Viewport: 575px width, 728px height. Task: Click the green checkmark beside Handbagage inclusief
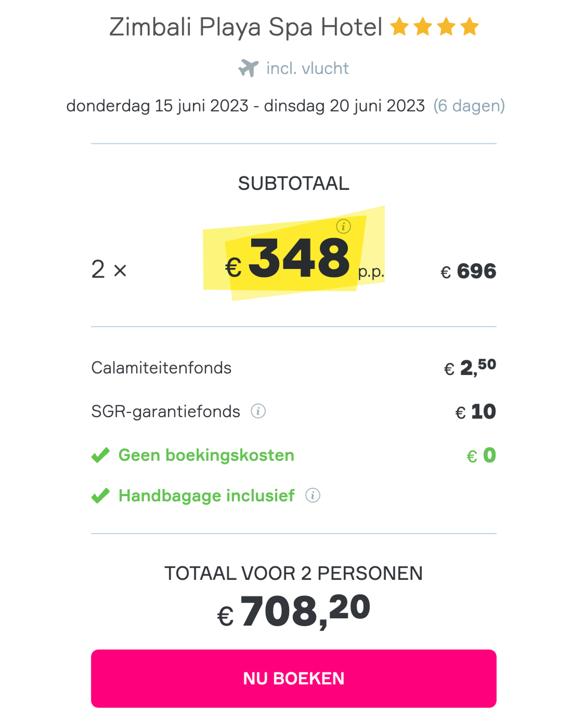(101, 495)
